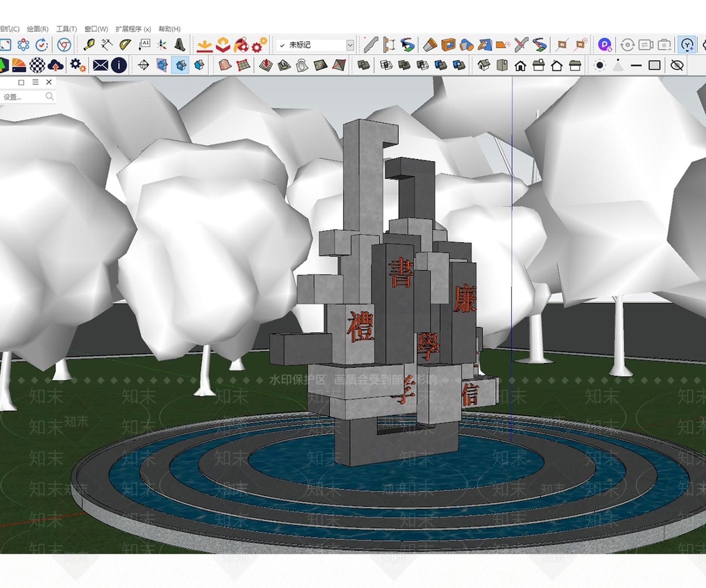
Task: Toggle the crossed-out eye visibility icon
Action: [x=677, y=65]
